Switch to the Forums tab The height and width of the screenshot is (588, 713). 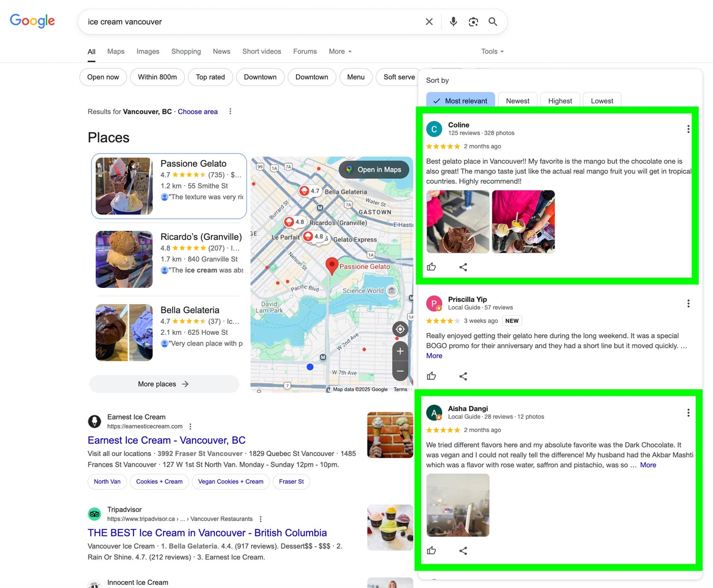coord(305,51)
